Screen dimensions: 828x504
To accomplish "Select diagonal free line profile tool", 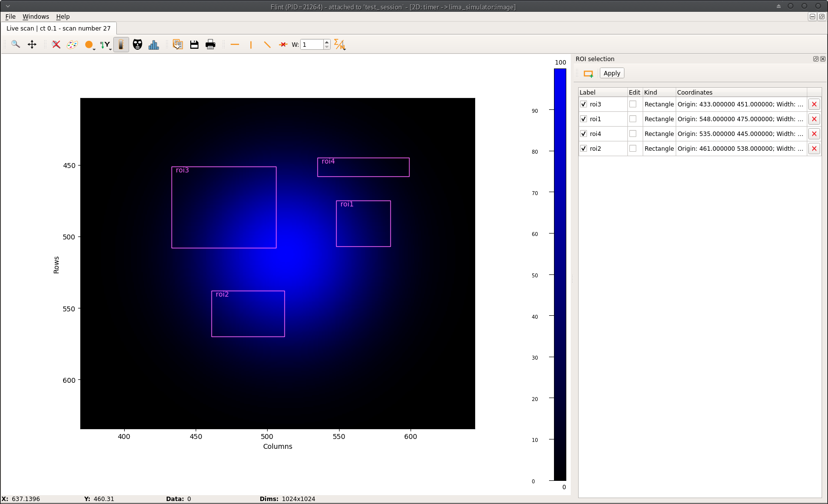I will pyautogui.click(x=267, y=44).
